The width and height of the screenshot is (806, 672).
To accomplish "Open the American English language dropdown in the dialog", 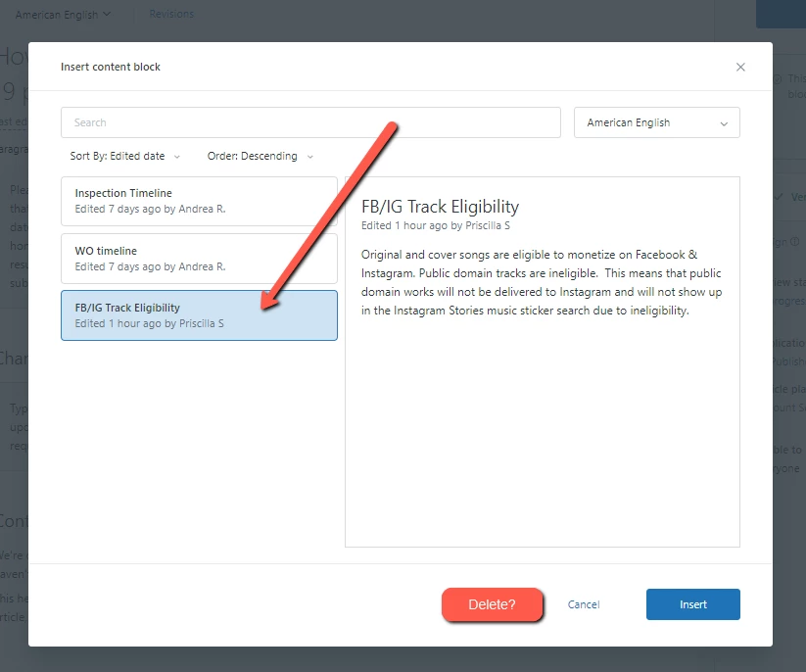I will pos(656,122).
